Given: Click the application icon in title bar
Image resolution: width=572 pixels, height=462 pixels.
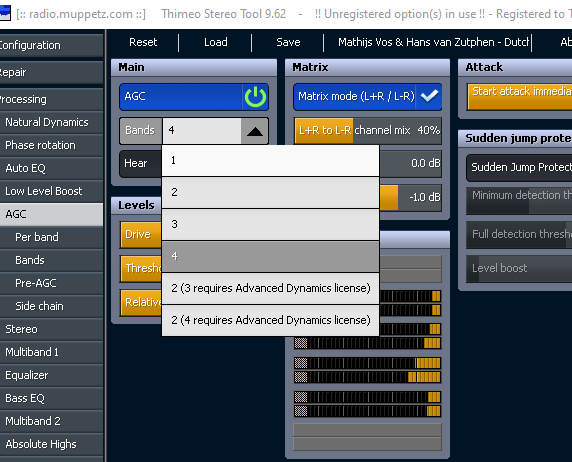Looking at the screenshot, I should pos(5,13).
